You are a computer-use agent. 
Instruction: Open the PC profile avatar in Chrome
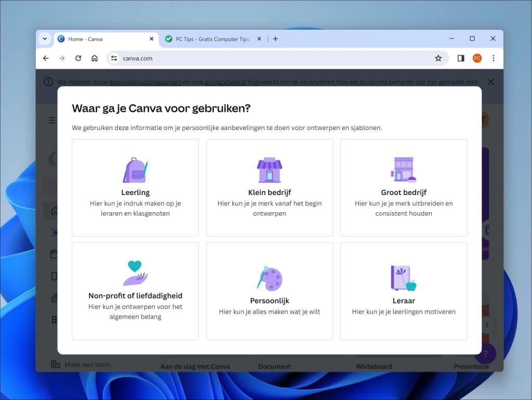click(477, 58)
